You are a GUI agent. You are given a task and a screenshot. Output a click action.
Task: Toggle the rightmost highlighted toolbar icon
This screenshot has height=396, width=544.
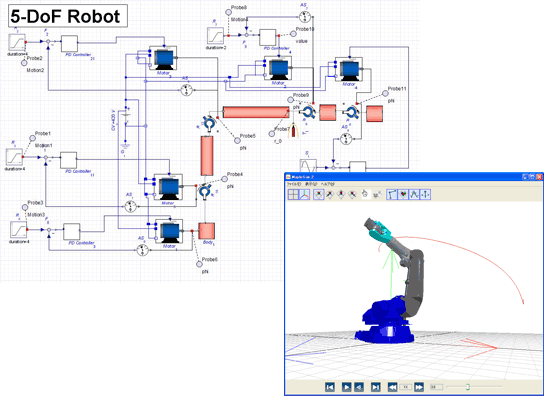tap(425, 194)
